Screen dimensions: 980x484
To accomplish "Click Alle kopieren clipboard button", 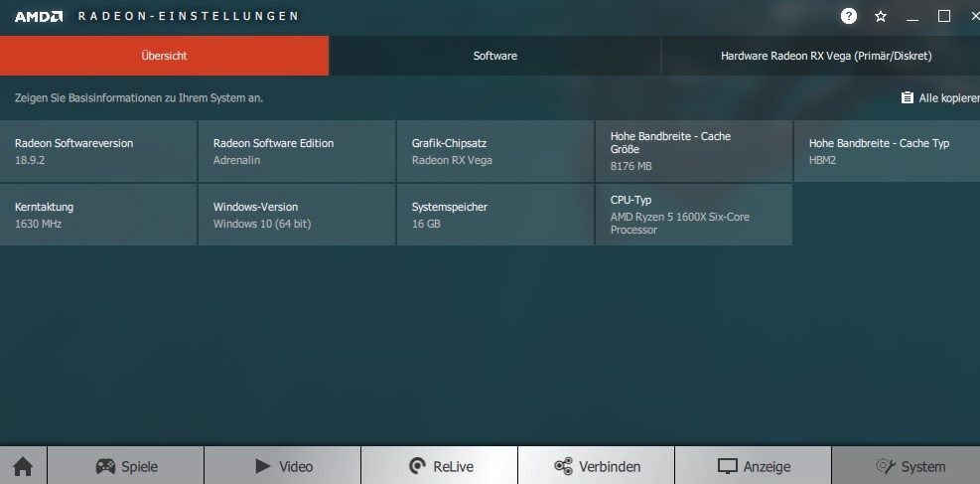I will coord(940,98).
